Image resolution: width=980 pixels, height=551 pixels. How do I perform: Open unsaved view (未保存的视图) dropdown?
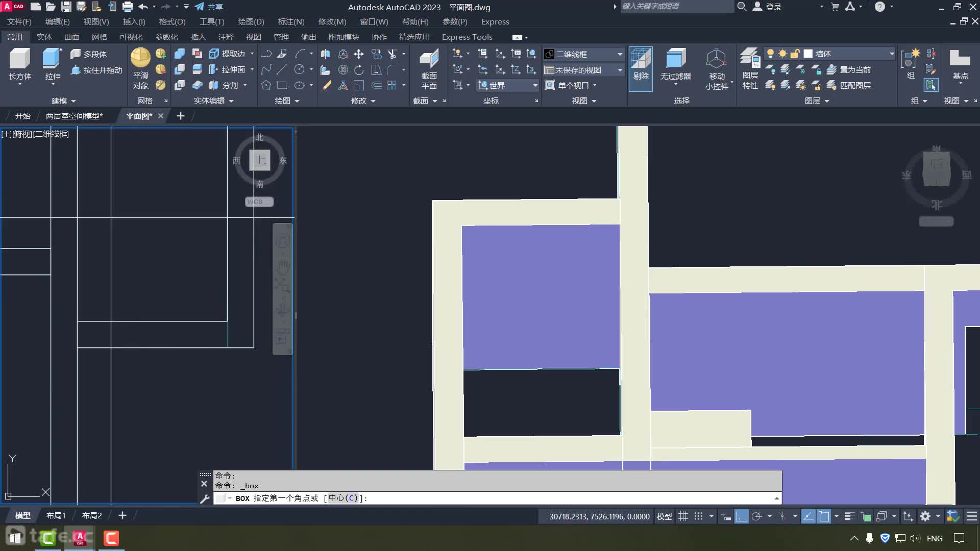584,70
